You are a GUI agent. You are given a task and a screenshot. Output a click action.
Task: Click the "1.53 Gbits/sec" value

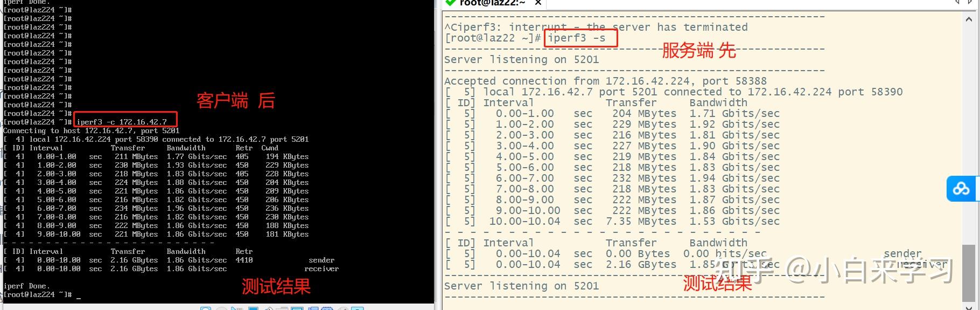point(734,222)
